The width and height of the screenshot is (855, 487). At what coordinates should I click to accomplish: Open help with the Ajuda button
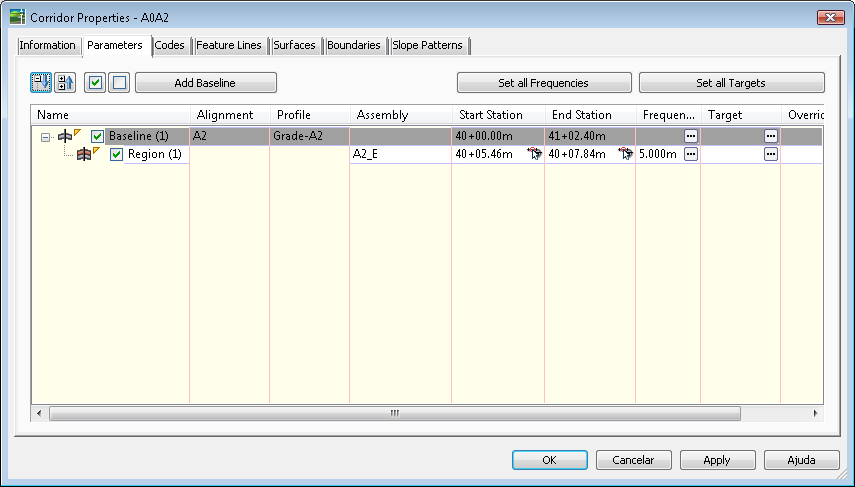pos(802,460)
